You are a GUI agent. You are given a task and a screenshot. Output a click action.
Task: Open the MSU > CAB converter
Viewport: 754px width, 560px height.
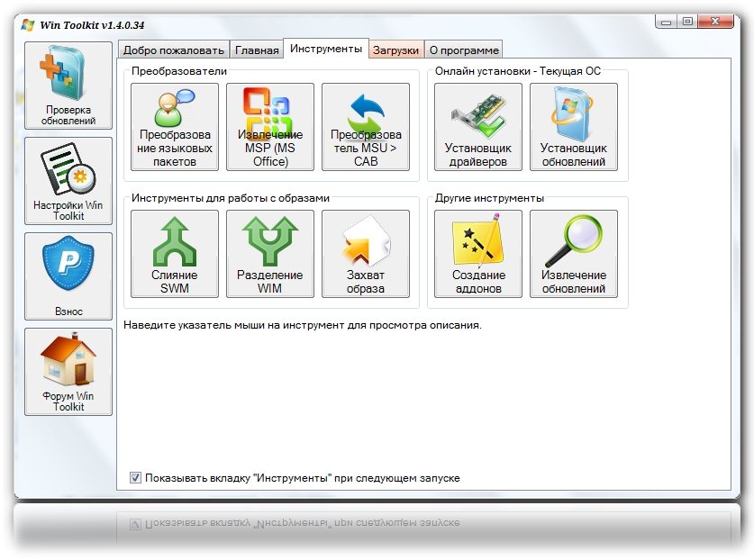(366, 127)
